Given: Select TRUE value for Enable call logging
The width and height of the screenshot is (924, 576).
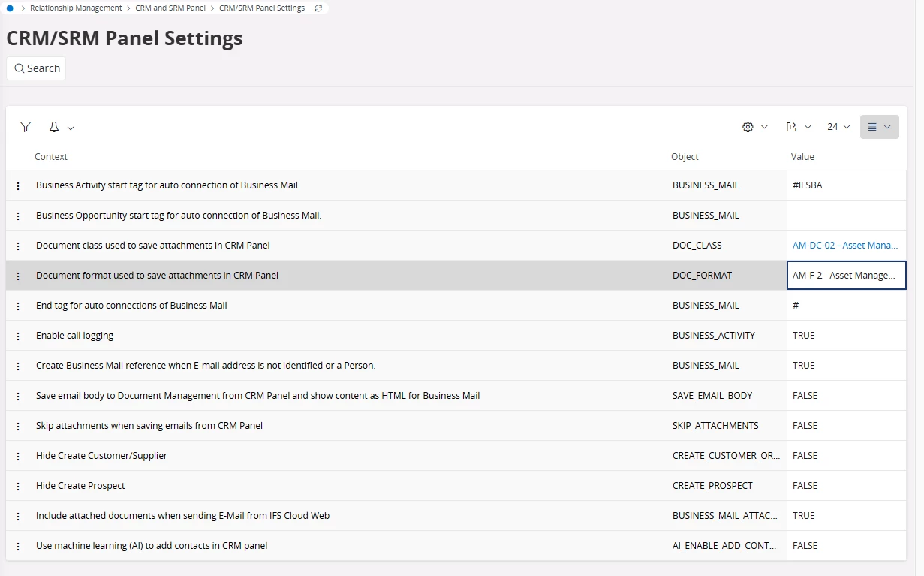Looking at the screenshot, I should click(x=803, y=336).
